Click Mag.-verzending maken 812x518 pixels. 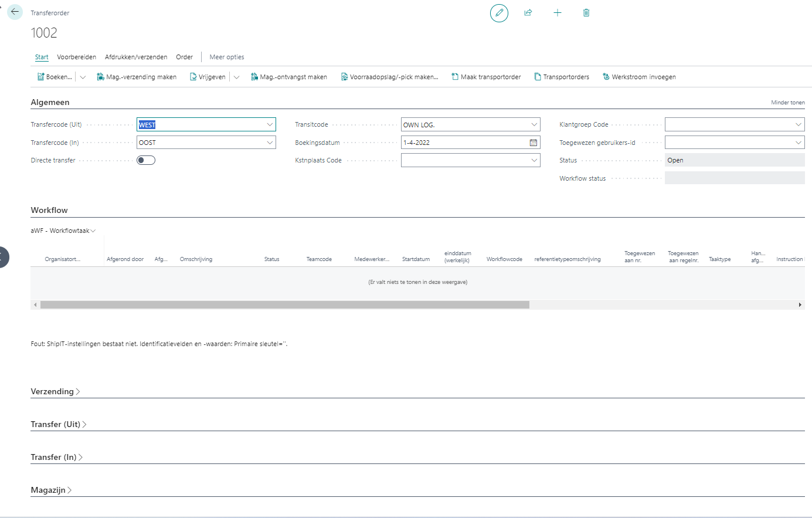(x=137, y=77)
